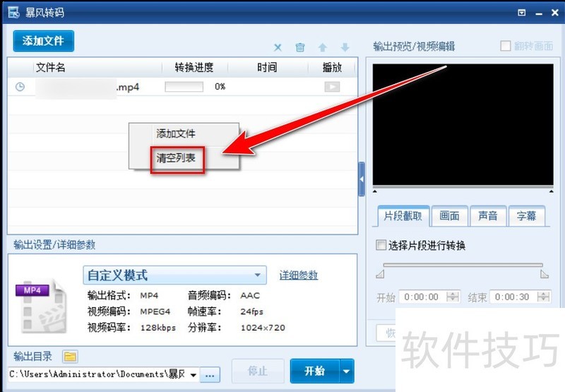Expand the arrow next to 开始 button
565x392 pixels.
pyautogui.click(x=346, y=371)
